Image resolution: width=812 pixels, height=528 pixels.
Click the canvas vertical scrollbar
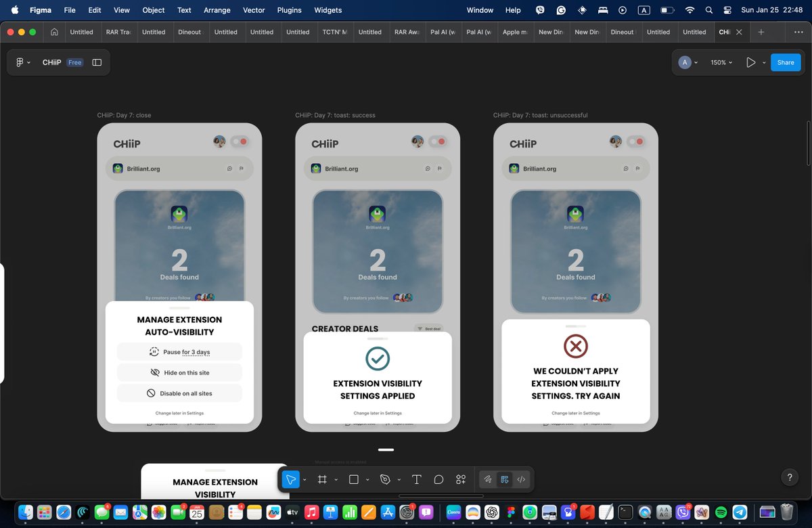coord(809,144)
